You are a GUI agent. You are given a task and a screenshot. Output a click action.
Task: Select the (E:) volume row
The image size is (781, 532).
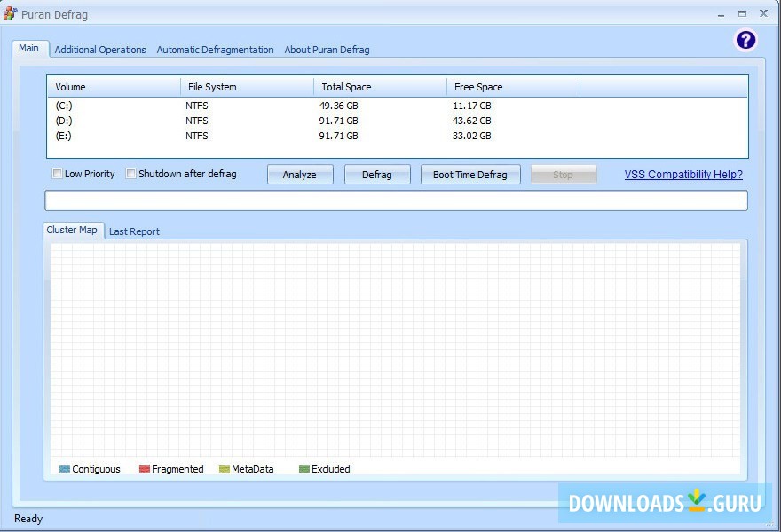tap(64, 136)
